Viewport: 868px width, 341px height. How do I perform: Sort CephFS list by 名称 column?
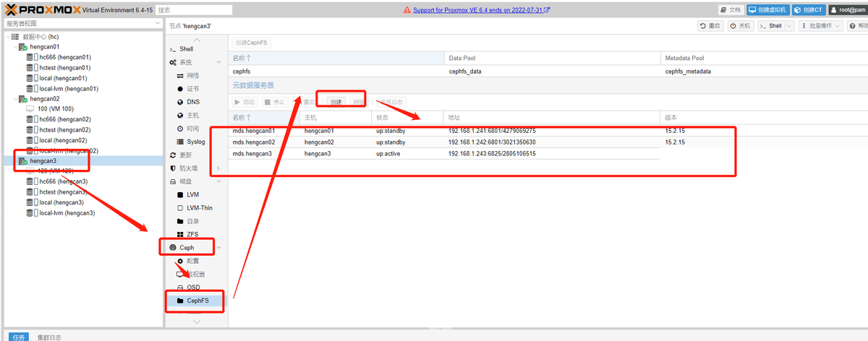point(336,58)
